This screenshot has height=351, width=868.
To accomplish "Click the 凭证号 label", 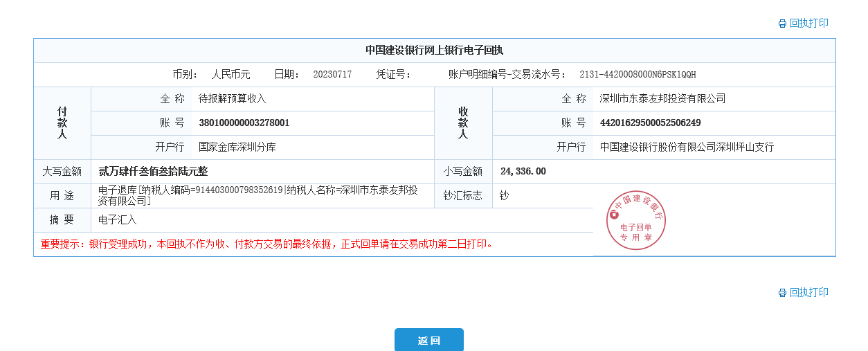I will 394,75.
